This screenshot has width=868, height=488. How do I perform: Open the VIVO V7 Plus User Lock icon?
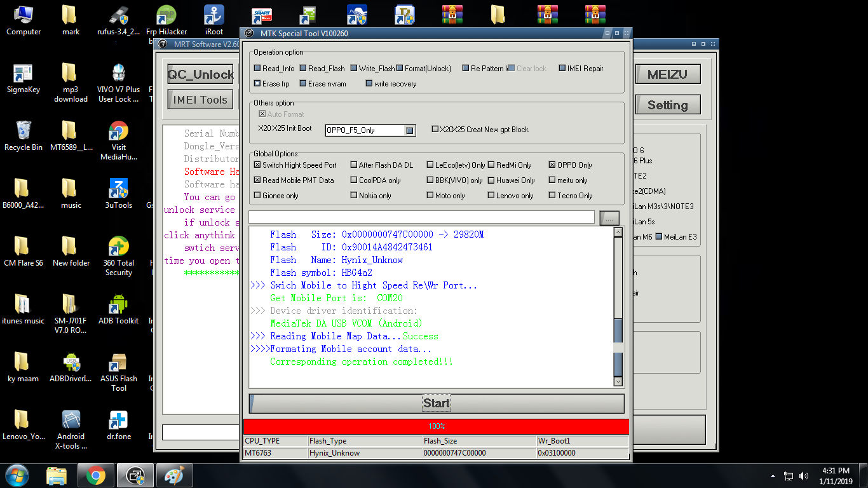pyautogui.click(x=119, y=83)
